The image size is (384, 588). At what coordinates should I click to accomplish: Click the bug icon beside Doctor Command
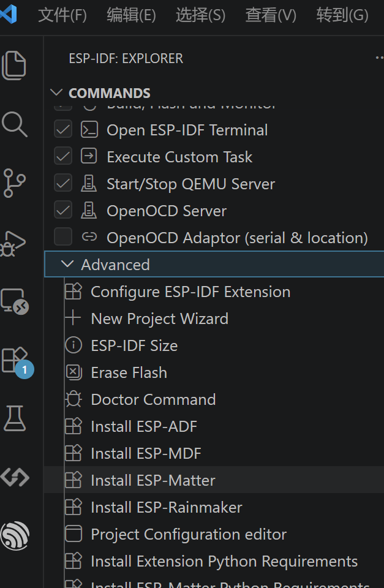(x=73, y=399)
